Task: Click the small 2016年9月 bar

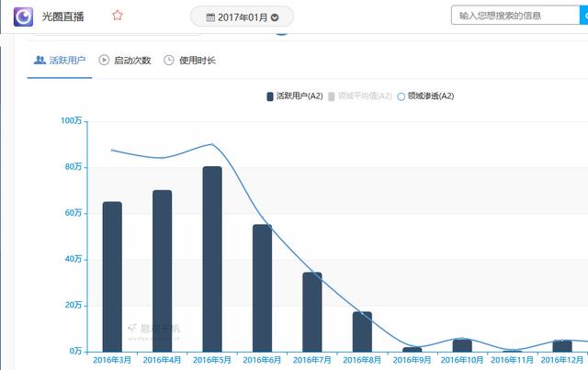Action: pos(413,350)
